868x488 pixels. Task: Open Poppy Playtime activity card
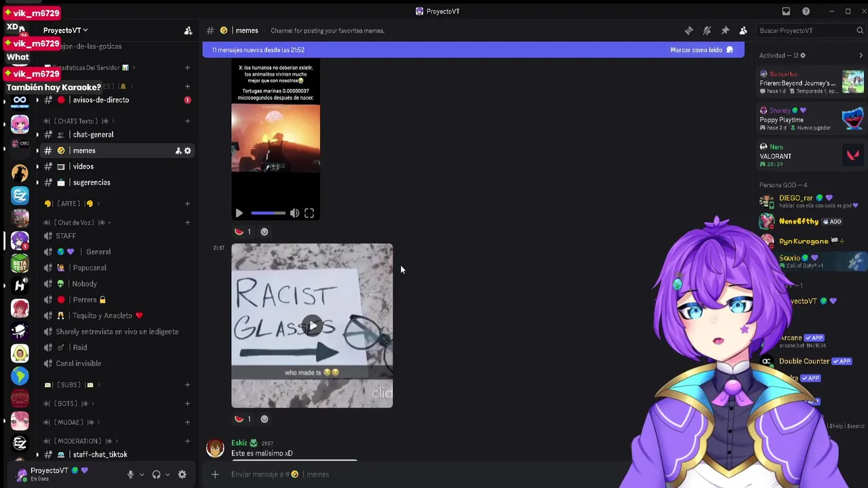tap(812, 119)
